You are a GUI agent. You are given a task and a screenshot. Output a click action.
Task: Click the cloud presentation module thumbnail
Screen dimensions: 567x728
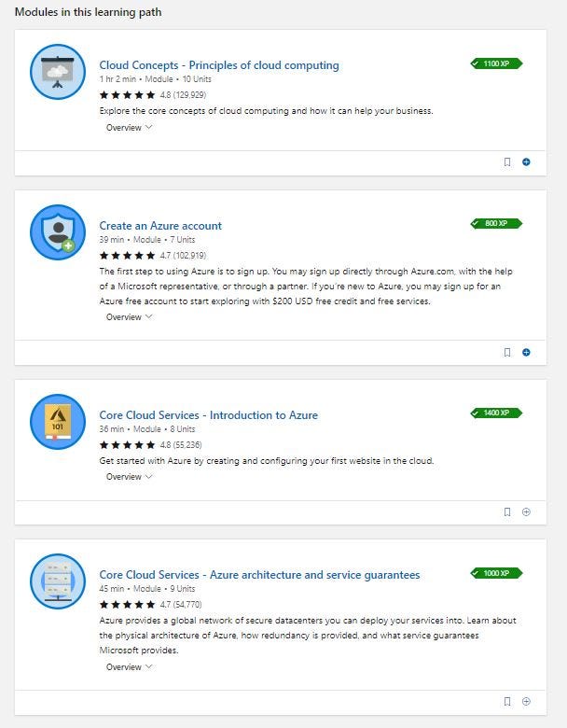pyautogui.click(x=58, y=72)
